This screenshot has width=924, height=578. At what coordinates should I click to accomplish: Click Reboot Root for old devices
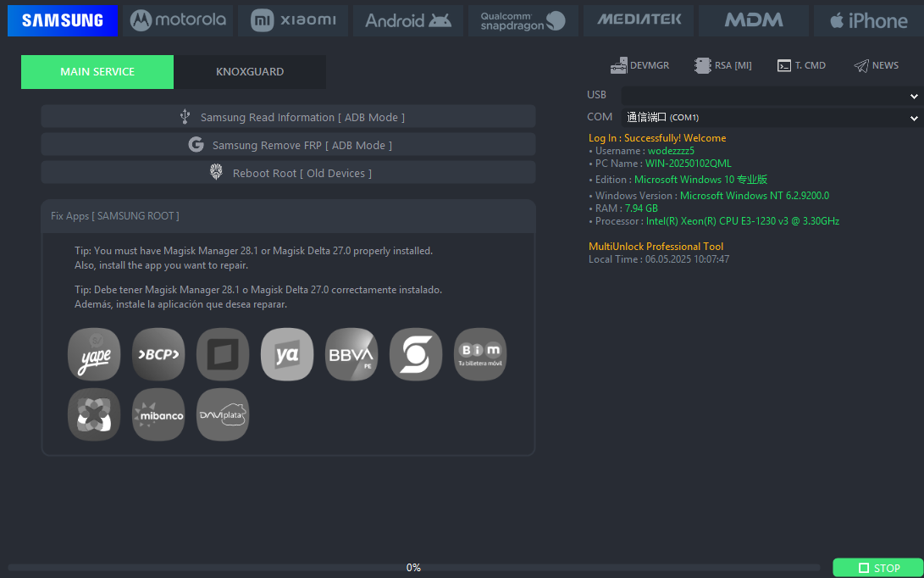pyautogui.click(x=288, y=171)
